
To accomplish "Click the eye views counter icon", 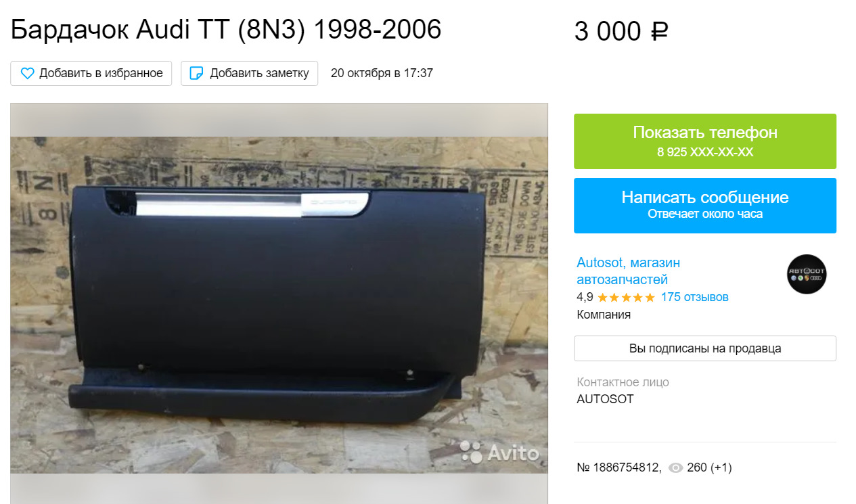I will click(x=675, y=467).
